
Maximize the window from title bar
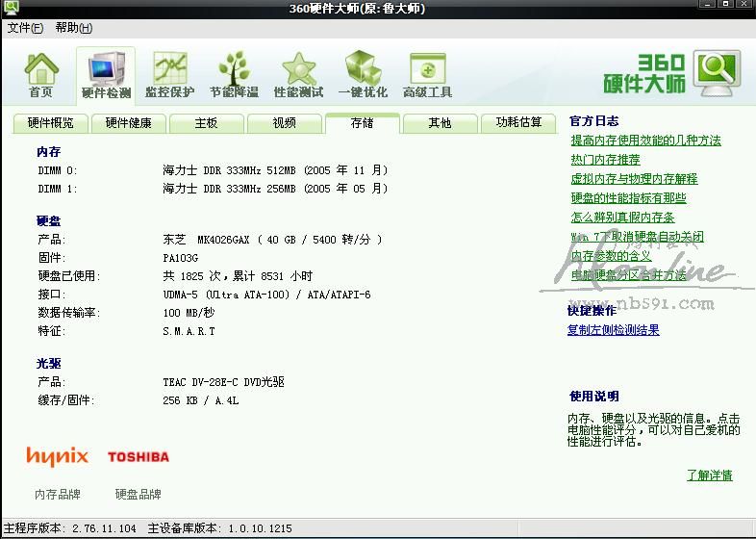coord(725,4)
